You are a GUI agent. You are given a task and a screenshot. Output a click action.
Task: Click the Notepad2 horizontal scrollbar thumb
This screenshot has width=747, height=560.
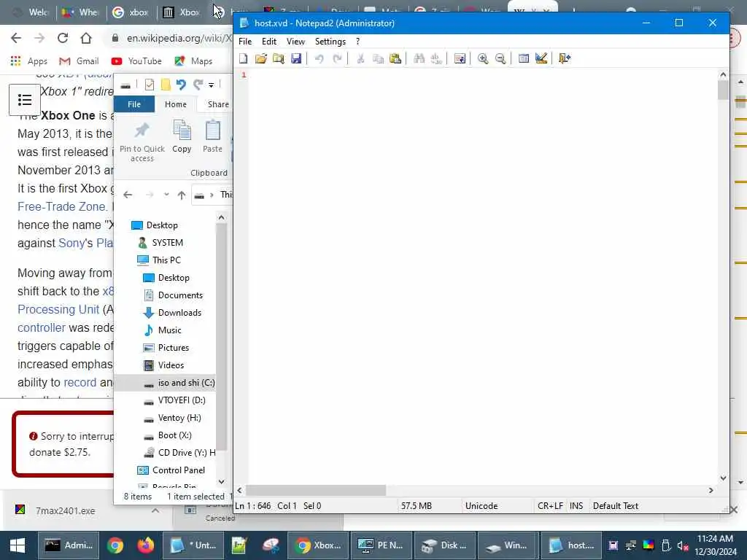point(316,491)
